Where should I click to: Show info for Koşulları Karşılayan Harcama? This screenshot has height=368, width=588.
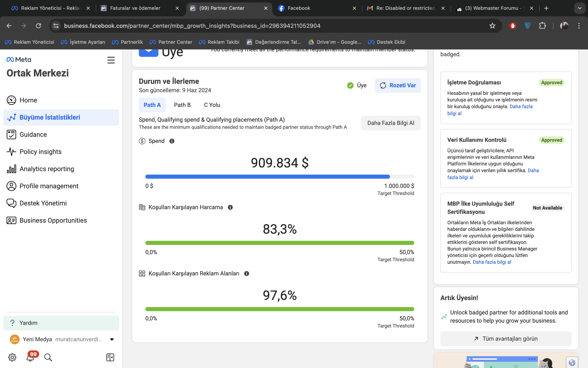(230, 207)
